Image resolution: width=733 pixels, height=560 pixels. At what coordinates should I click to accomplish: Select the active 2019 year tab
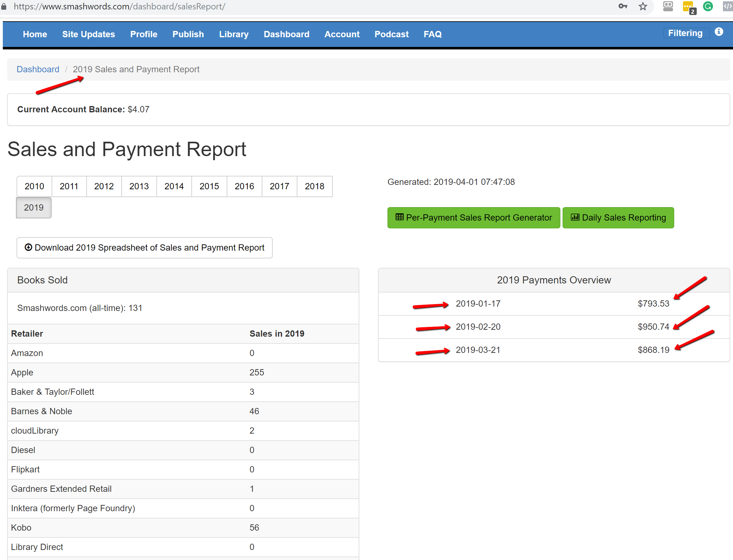(x=34, y=208)
